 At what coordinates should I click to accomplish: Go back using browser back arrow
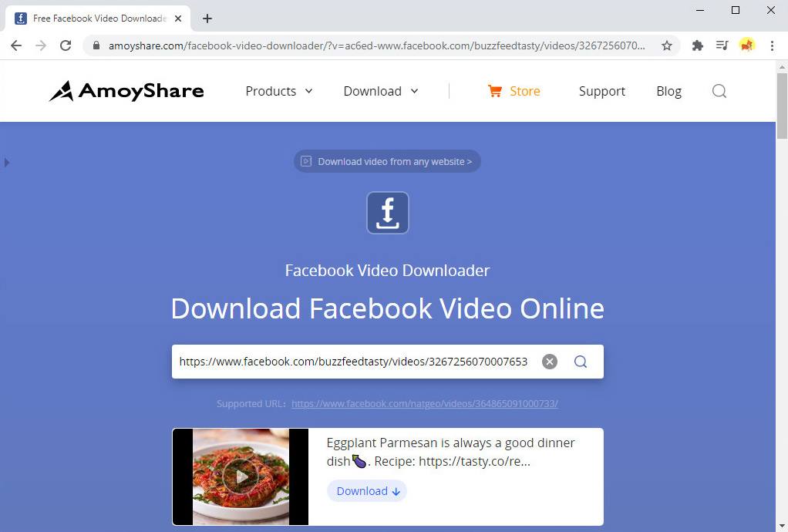click(x=16, y=45)
